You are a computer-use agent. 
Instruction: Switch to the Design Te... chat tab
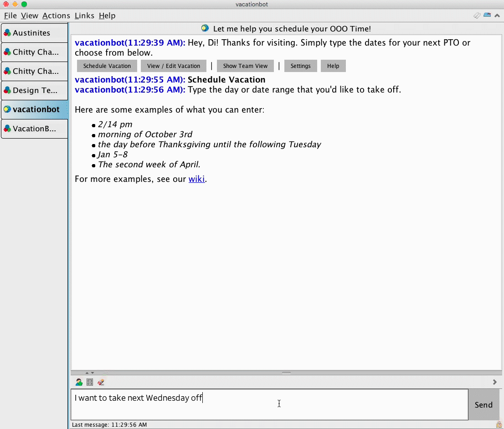click(34, 90)
